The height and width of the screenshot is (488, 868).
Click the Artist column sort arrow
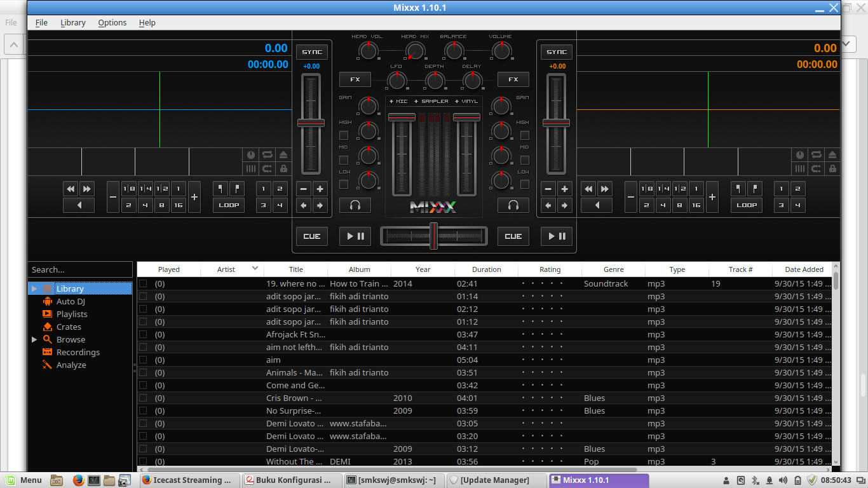pos(255,268)
